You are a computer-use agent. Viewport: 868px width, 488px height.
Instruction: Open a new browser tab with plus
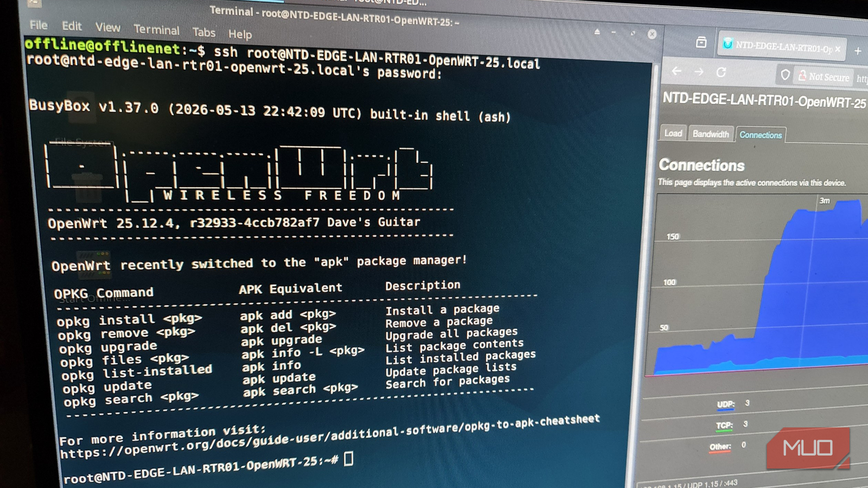tap(858, 51)
